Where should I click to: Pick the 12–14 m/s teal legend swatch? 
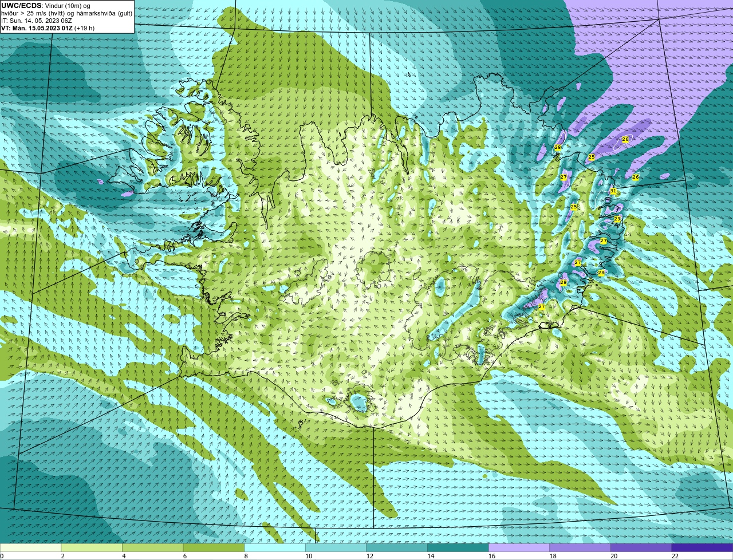397,548
